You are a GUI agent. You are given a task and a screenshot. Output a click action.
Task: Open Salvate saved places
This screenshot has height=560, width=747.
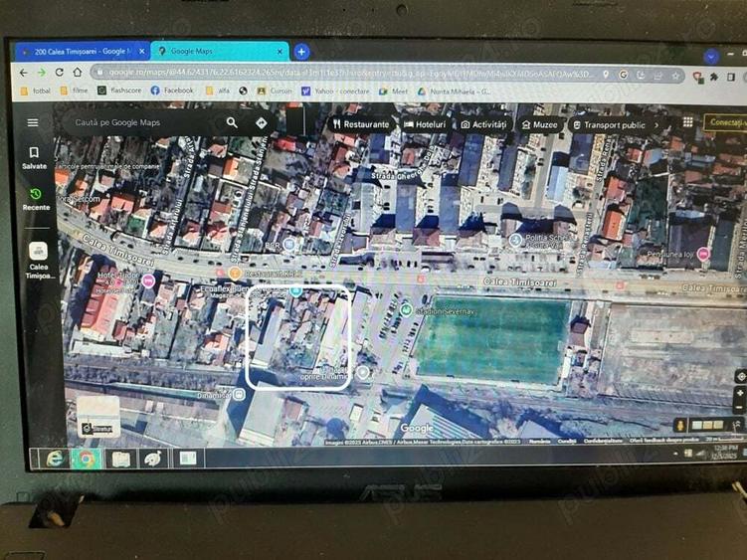[35, 158]
